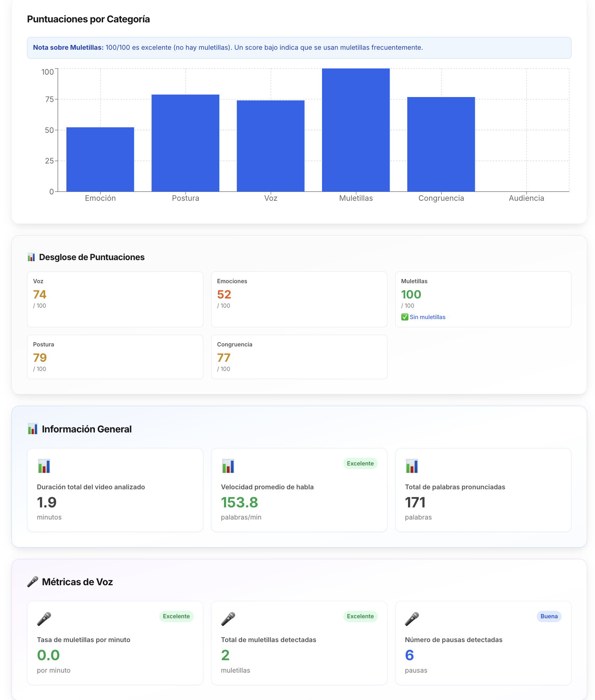Select the Congruencia chart bar
This screenshot has height=700, width=595.
[441, 144]
